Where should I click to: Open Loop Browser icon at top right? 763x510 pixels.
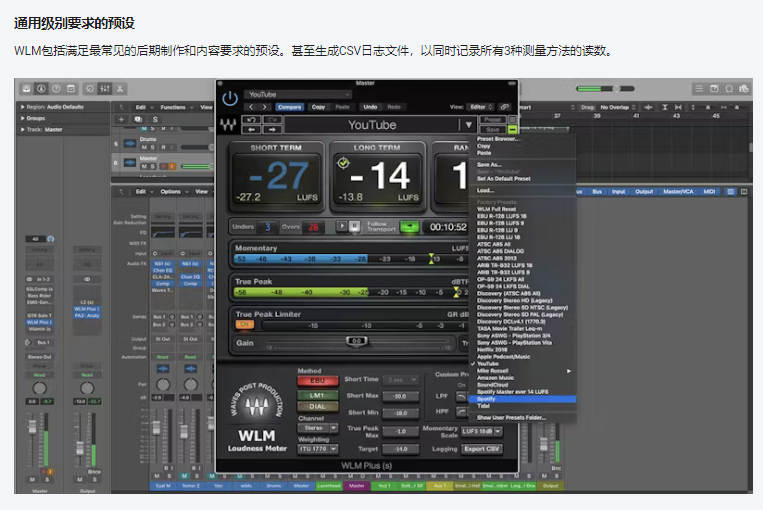point(729,89)
